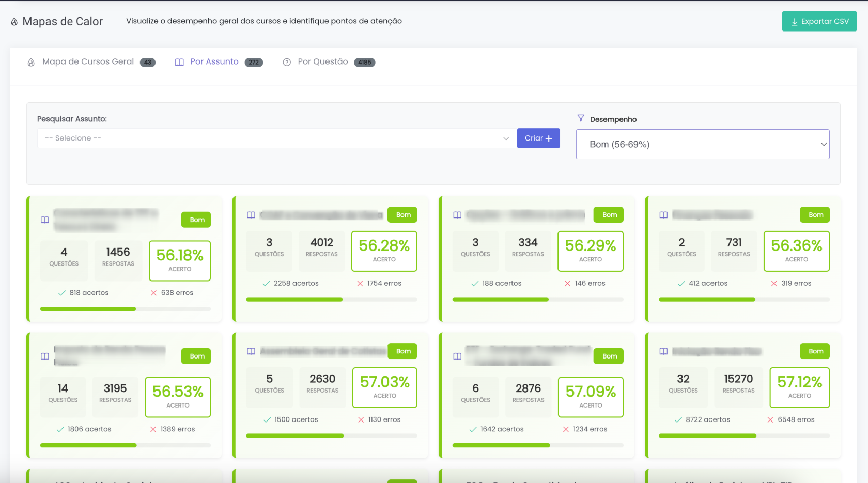Click the progress bar on the 56.29% card

[x=537, y=300]
